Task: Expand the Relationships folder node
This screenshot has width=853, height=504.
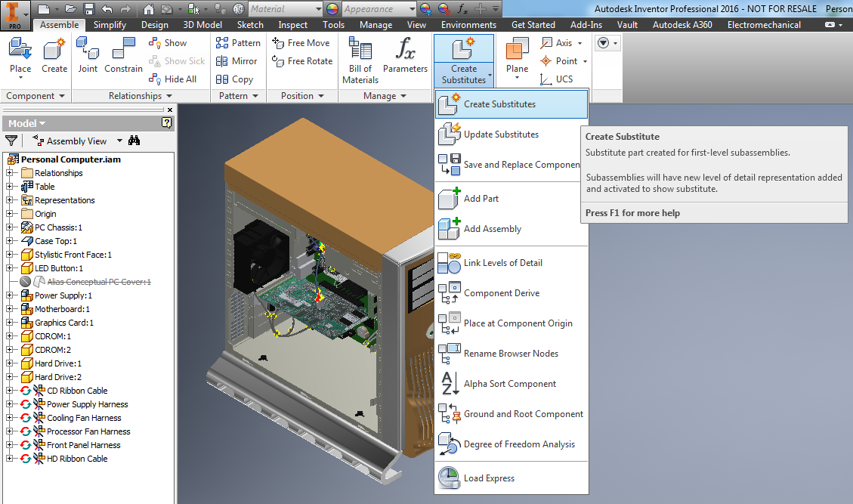Action: pos(9,173)
